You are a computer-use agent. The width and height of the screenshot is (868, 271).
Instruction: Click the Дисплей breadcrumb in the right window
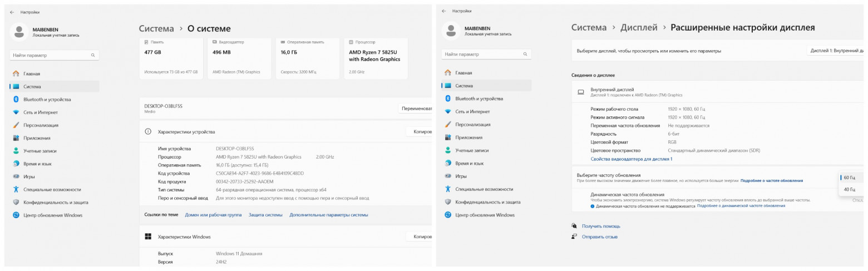pyautogui.click(x=639, y=27)
